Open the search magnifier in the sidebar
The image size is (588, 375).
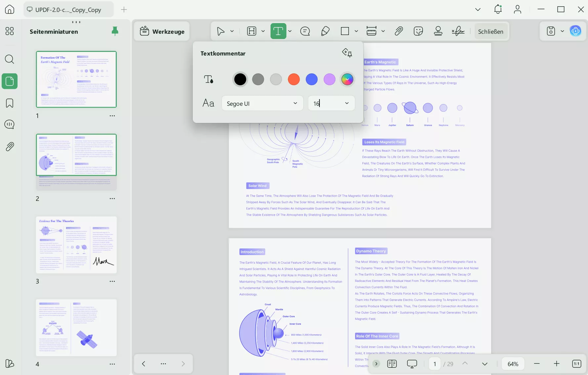coord(10,59)
